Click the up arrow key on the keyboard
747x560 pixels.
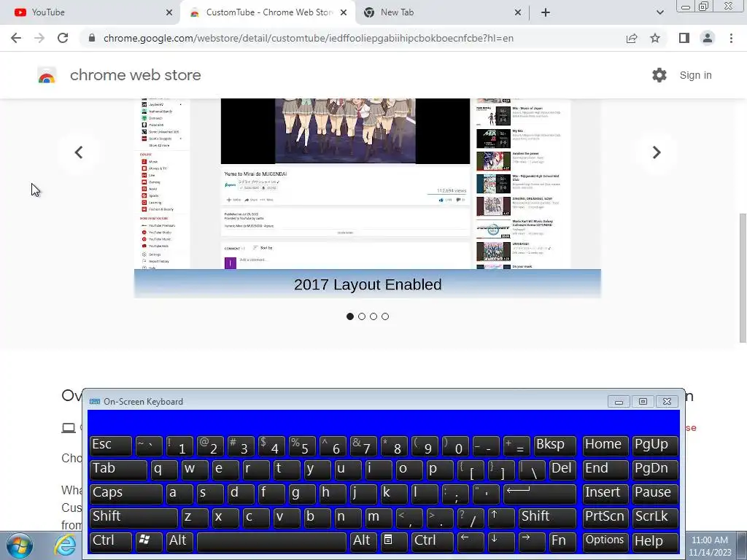(x=501, y=518)
